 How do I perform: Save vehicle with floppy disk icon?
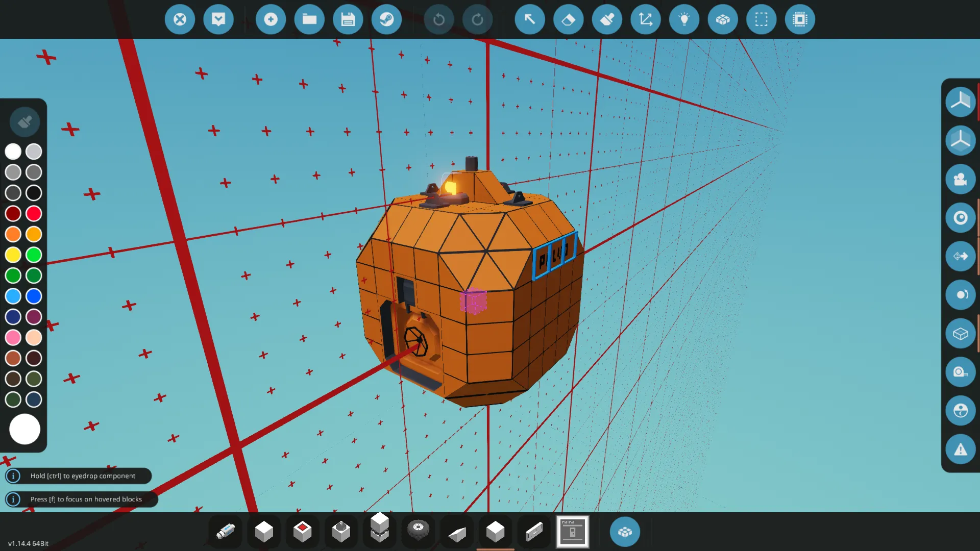pos(348,19)
